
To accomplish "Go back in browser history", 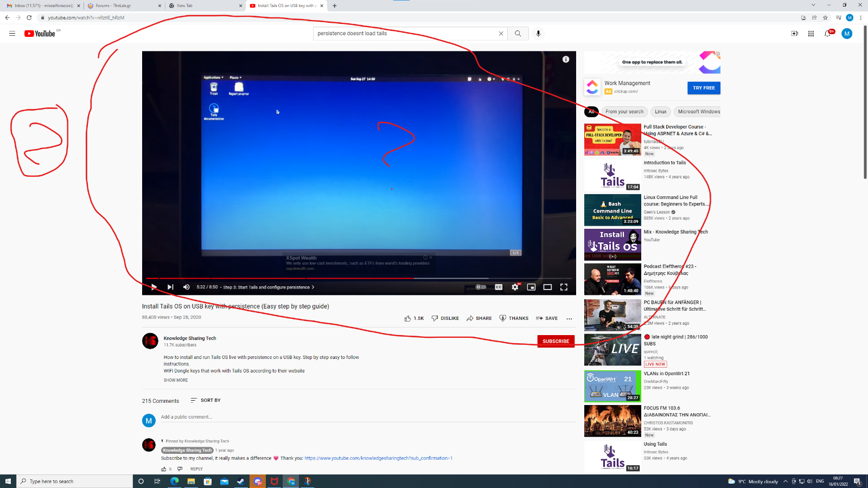I will coord(7,17).
